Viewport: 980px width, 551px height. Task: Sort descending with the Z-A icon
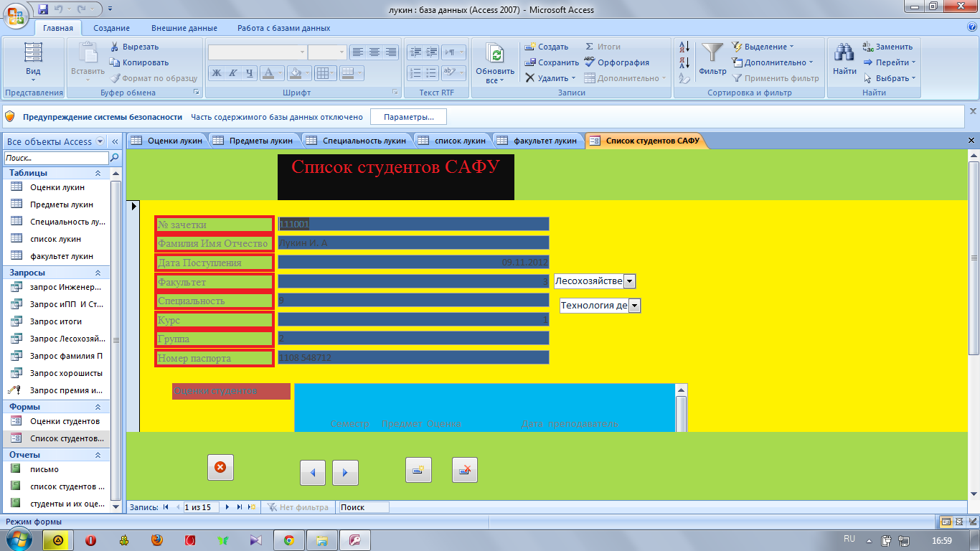click(684, 62)
